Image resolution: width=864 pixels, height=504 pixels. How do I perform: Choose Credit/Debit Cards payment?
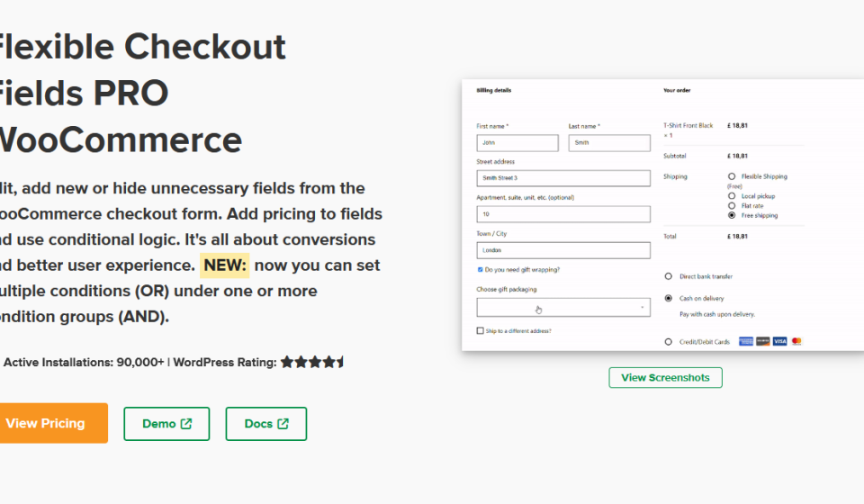[x=669, y=341]
